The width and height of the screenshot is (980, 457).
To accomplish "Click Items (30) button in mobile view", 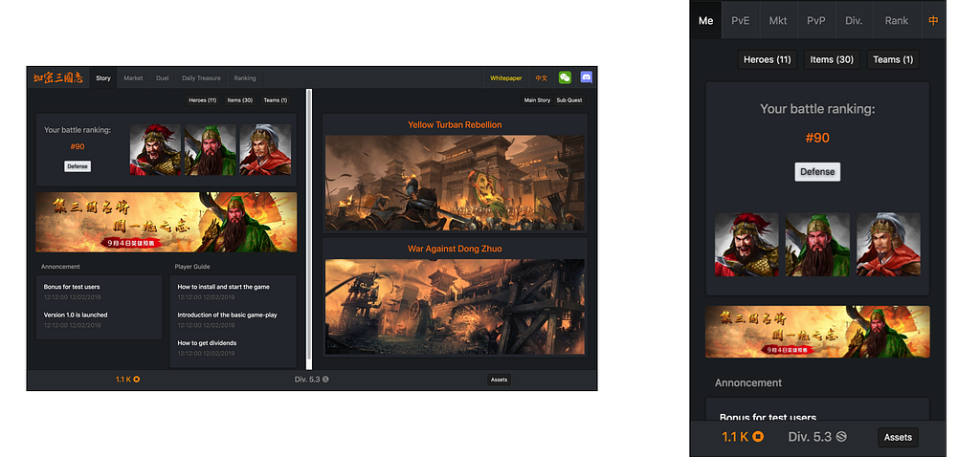I will [832, 60].
